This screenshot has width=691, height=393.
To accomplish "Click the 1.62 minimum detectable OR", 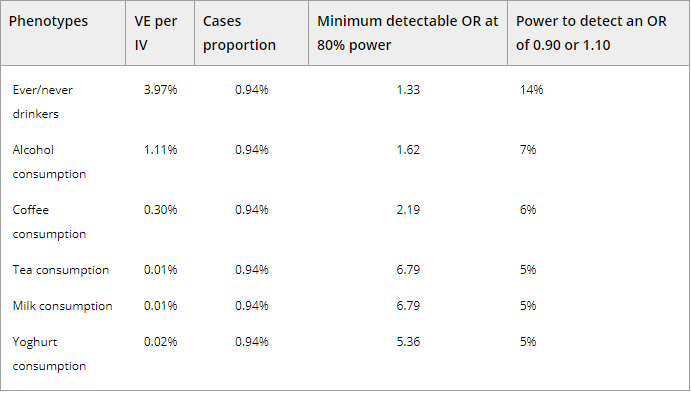I will (408, 150).
